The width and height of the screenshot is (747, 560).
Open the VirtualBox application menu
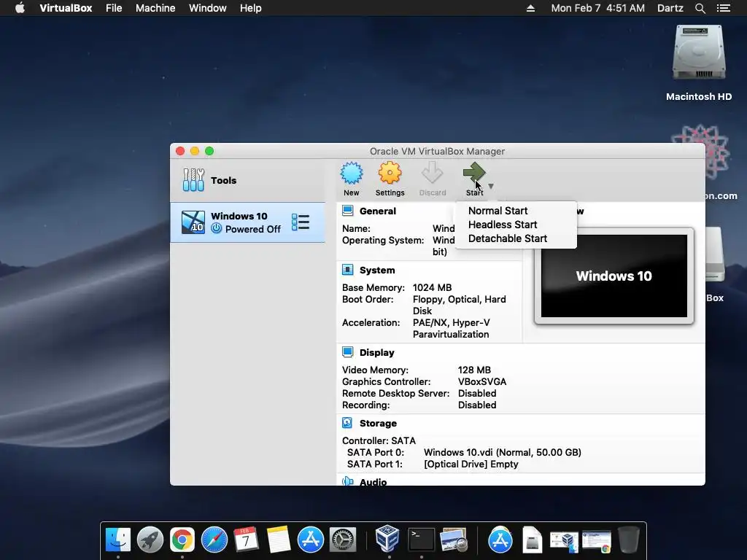click(x=66, y=8)
